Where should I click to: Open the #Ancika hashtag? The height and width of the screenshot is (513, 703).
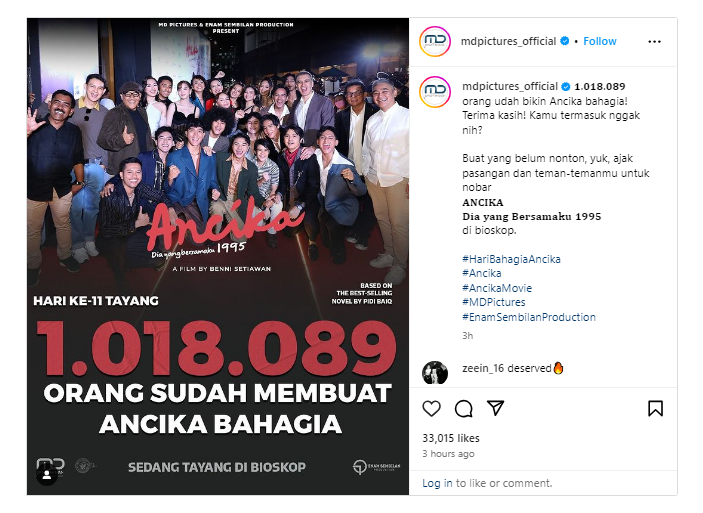[x=482, y=273]
